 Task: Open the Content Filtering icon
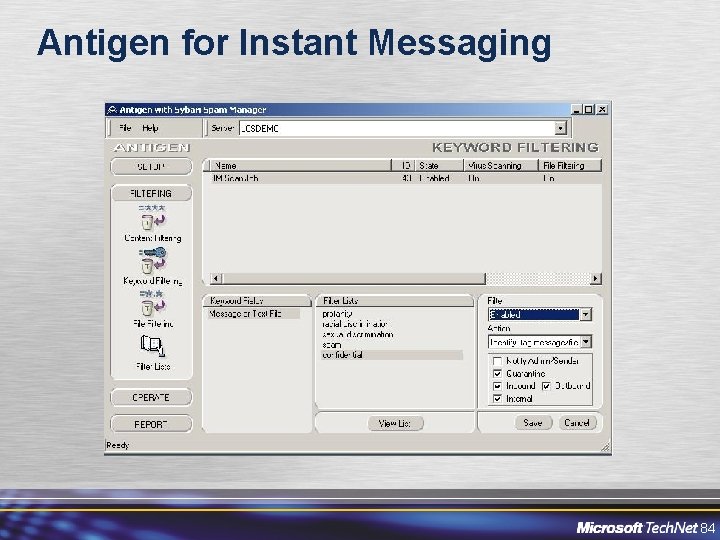click(x=152, y=218)
